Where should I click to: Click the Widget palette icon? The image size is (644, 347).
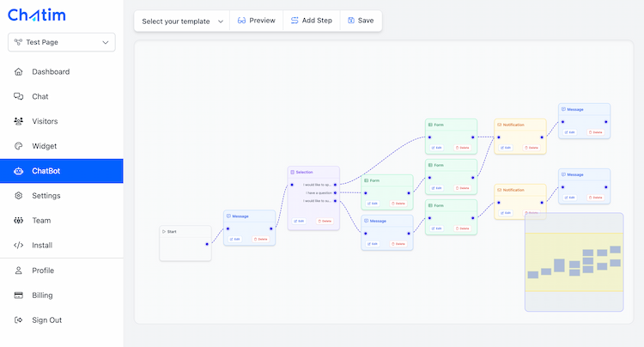click(x=19, y=146)
